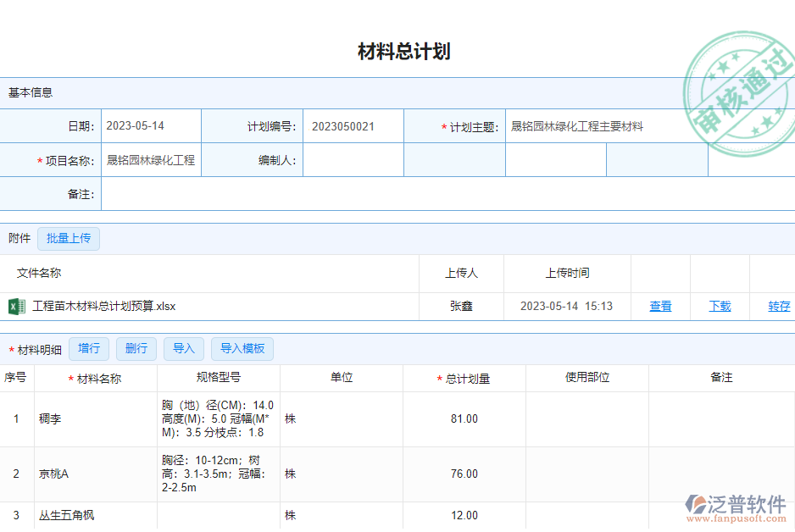Open the attachment with the 查看 link
The image size is (795, 532).
pyautogui.click(x=660, y=306)
